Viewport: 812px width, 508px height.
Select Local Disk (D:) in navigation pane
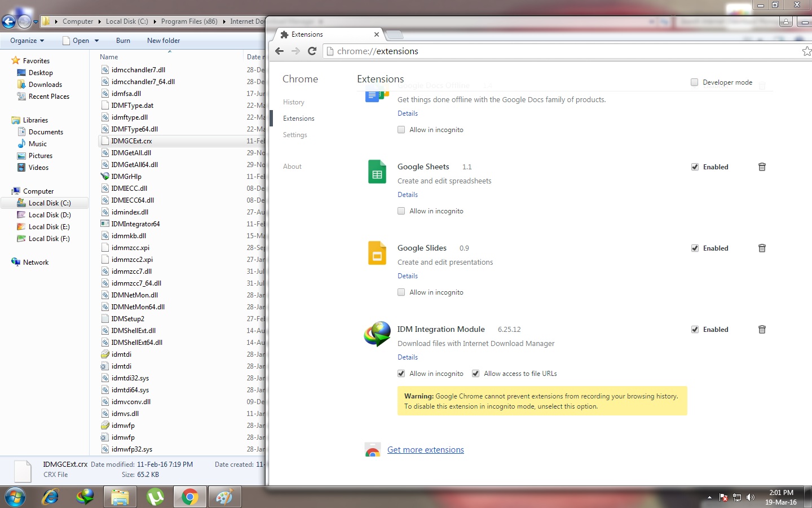point(50,215)
